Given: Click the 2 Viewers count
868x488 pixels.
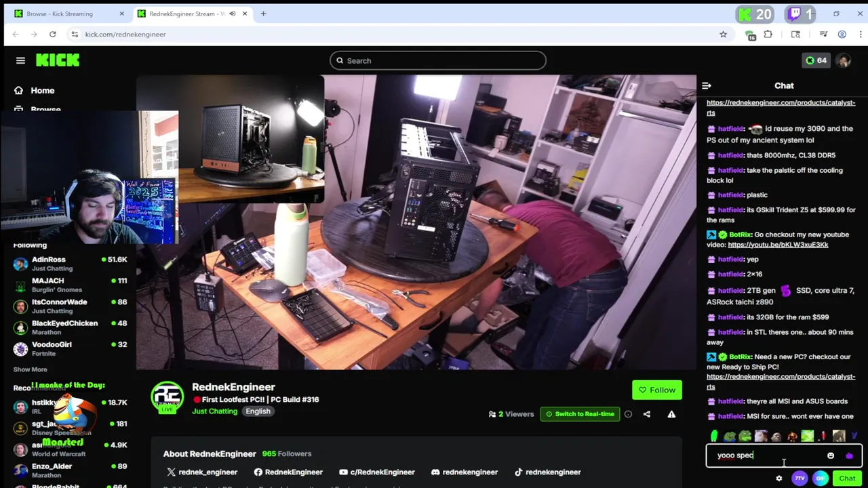Looking at the screenshot, I should (512, 414).
